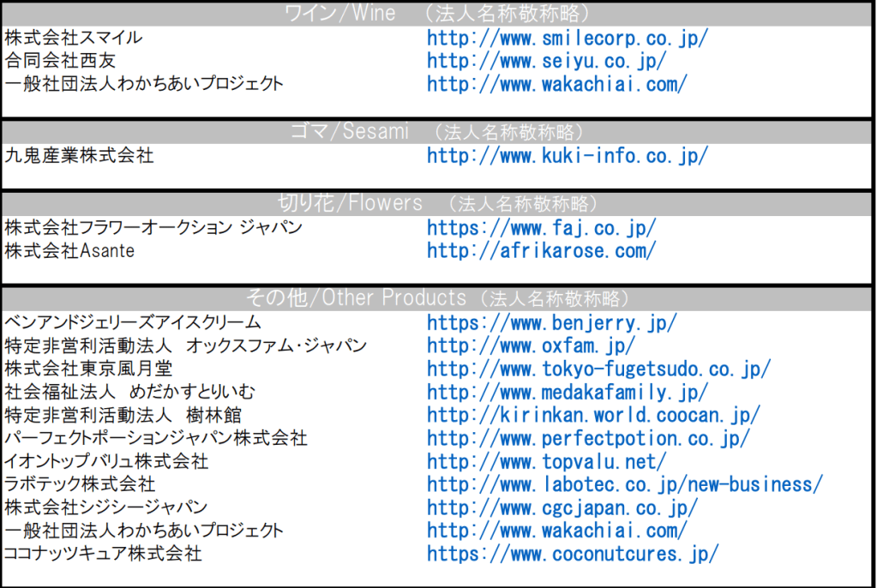Visit the perfectpotion.co.jp link

tap(588, 439)
